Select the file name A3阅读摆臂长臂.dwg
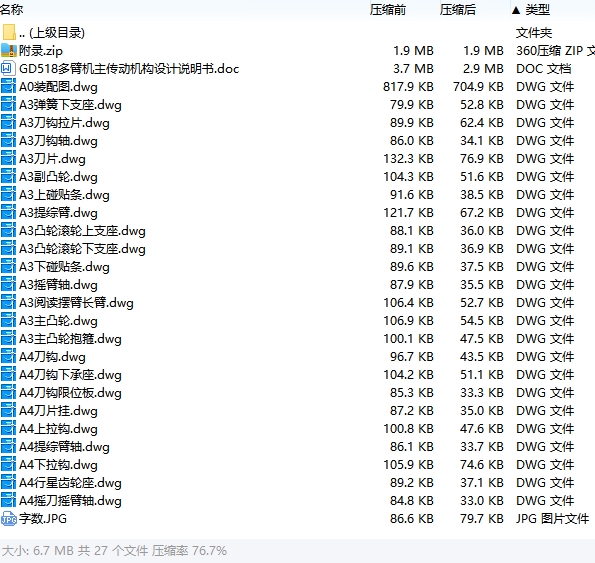This screenshot has height=563, width=595. pyautogui.click(x=76, y=303)
